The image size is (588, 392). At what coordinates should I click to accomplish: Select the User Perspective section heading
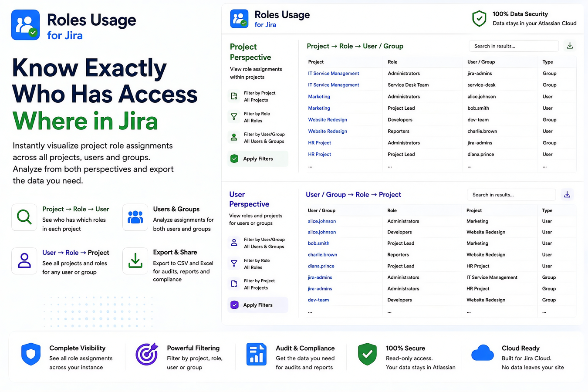[249, 199]
